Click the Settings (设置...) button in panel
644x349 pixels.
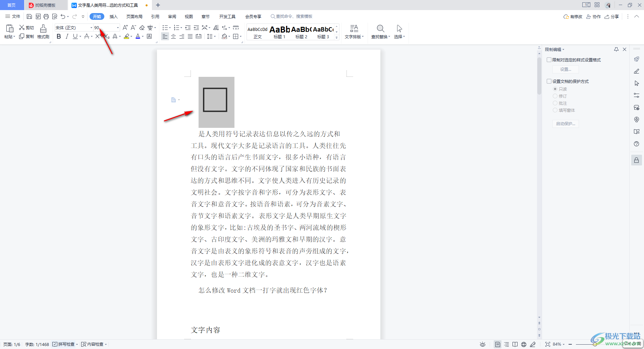566,69
